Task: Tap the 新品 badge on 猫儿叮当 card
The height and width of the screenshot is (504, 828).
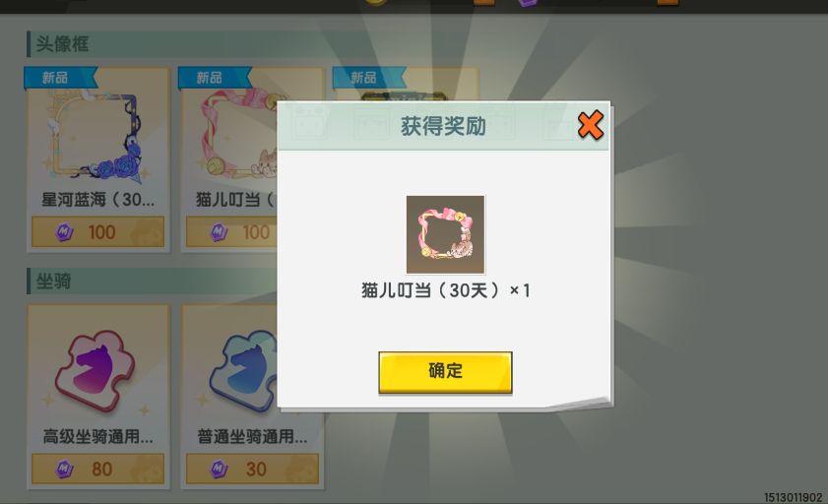Action: pyautogui.click(x=215, y=78)
